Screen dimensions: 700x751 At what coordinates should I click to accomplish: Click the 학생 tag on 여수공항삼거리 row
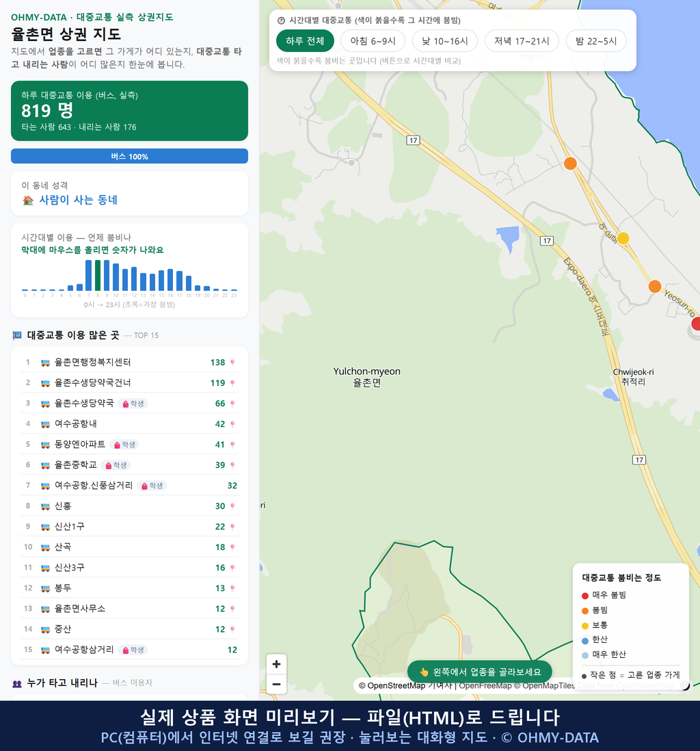pos(133,650)
